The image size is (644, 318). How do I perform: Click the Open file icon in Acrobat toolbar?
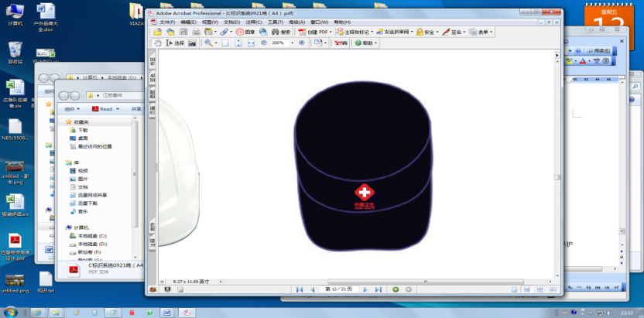coord(158,32)
